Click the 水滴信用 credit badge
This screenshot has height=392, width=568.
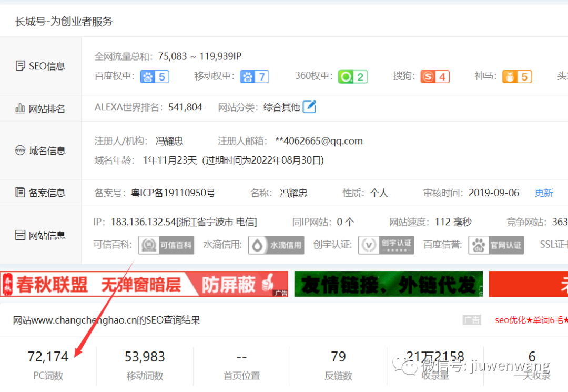point(276,245)
